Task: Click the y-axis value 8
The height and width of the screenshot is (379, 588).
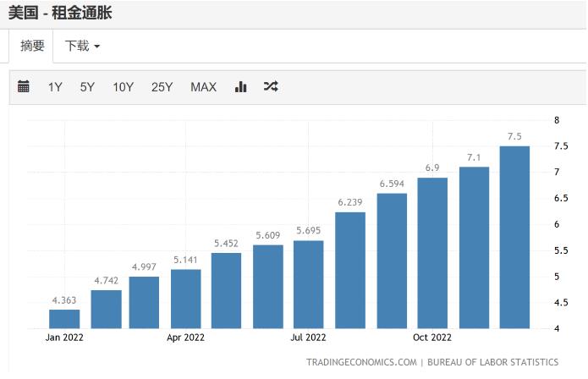Action: point(557,120)
